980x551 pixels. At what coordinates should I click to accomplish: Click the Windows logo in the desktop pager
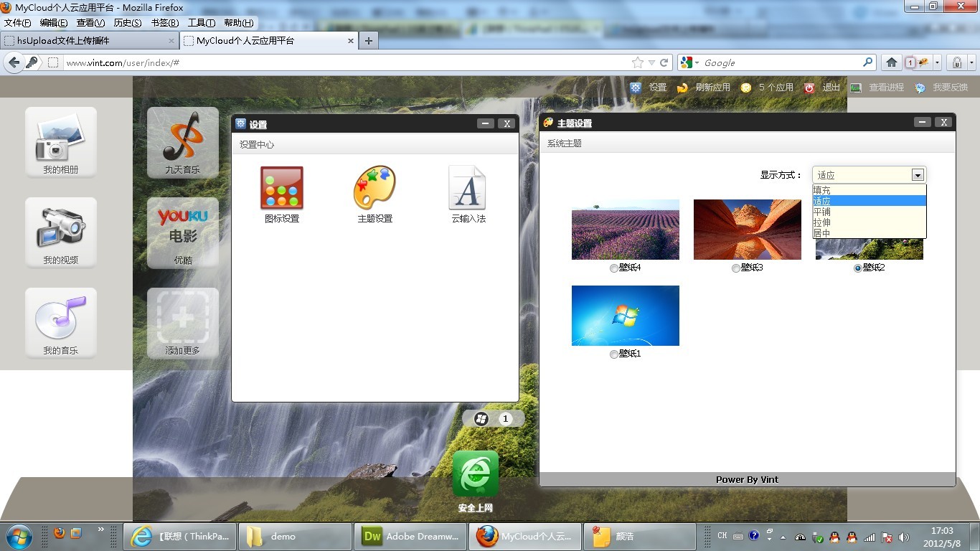[481, 418]
